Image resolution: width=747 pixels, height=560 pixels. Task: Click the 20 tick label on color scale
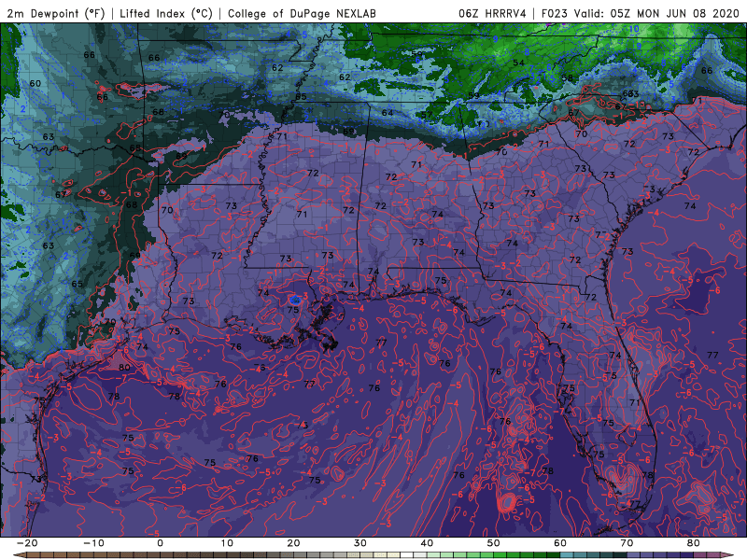[293, 543]
